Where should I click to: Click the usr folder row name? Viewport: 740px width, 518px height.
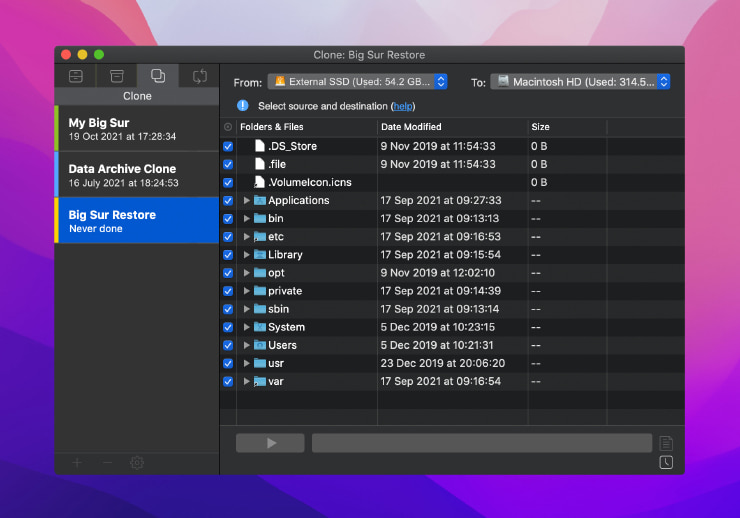click(x=276, y=363)
